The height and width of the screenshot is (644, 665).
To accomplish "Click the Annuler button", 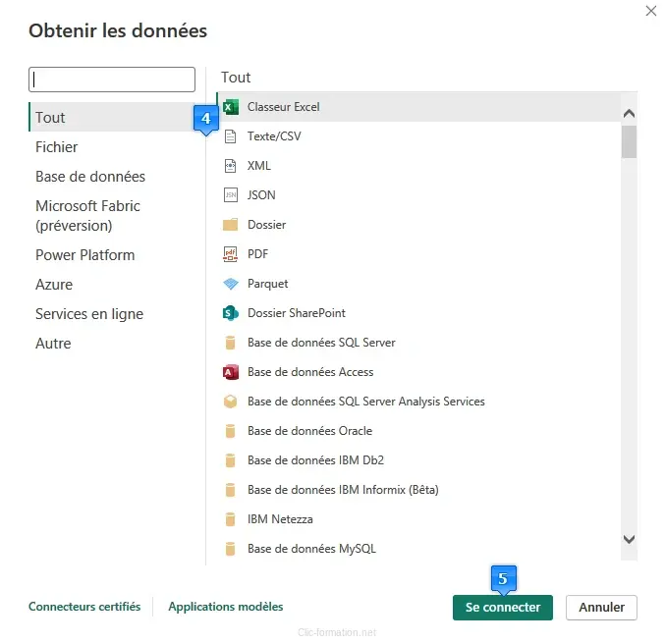I will coord(601,608).
